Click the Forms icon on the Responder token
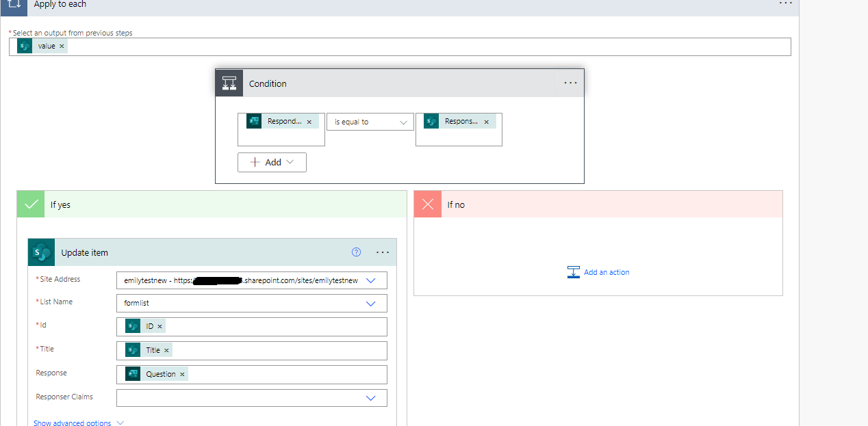Screen dimensions: 868x426 pyautogui.click(x=254, y=120)
